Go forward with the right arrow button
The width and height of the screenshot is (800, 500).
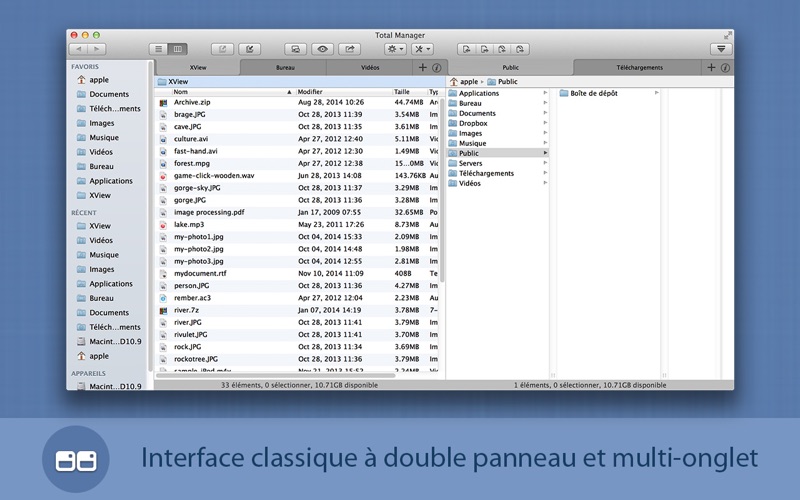[x=96, y=49]
